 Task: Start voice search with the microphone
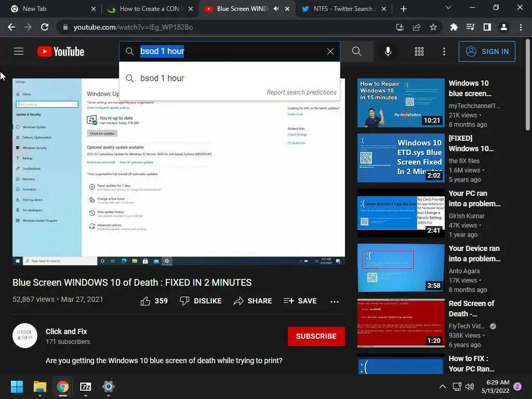(x=388, y=51)
